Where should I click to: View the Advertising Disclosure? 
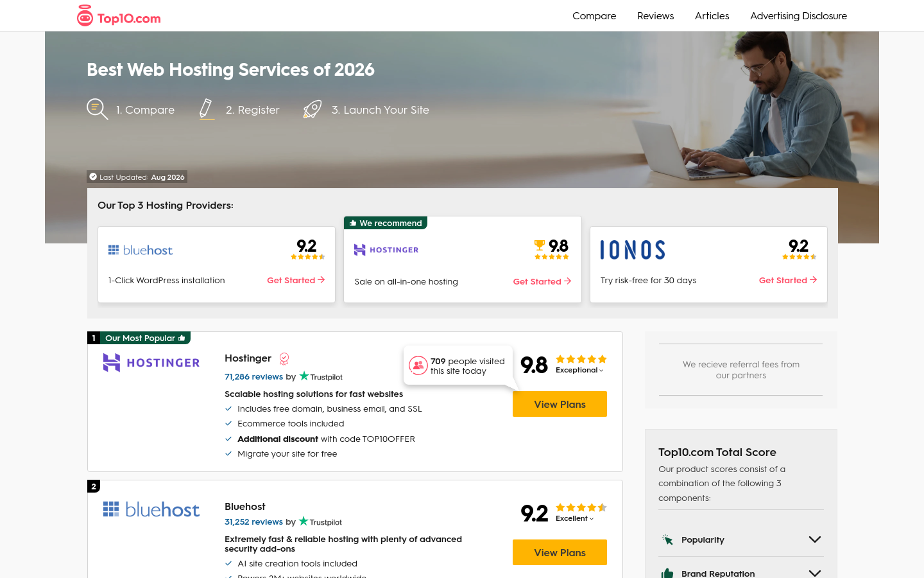pos(798,16)
